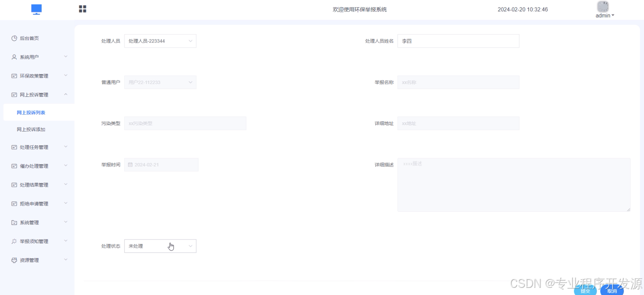644x295 pixels.
Task: Click the 后台首页 pie chart icon
Action: [14, 38]
